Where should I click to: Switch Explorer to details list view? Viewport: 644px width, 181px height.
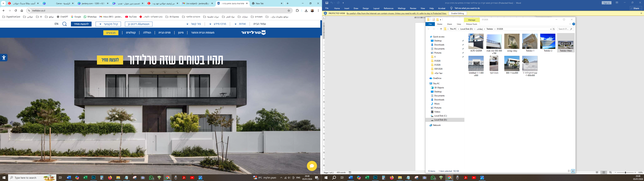569,171
